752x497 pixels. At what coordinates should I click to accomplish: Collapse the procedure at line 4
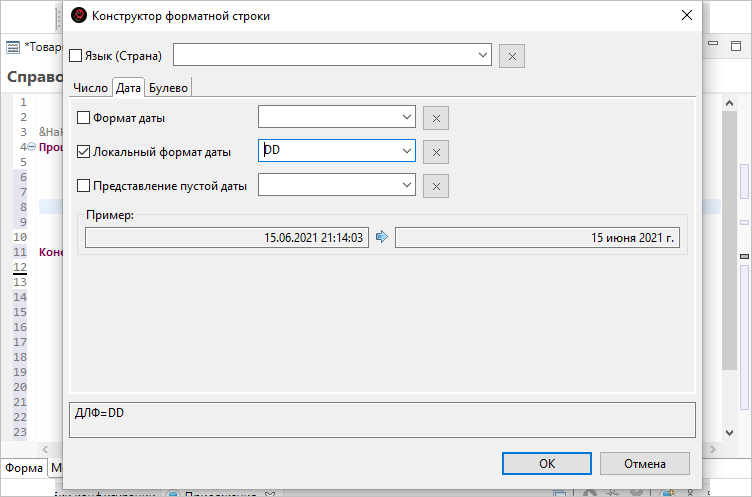[x=31, y=147]
